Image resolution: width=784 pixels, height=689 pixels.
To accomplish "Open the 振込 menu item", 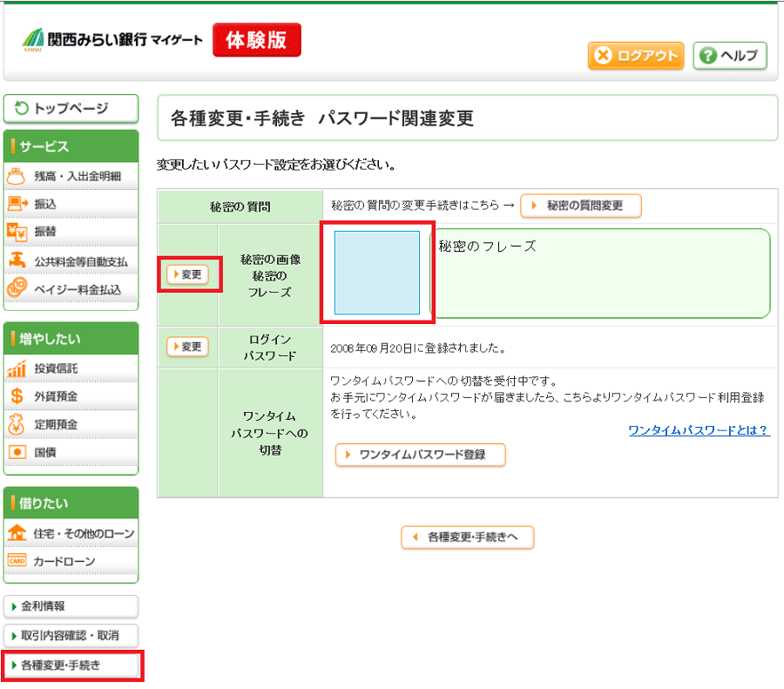I will pyautogui.click(x=71, y=204).
